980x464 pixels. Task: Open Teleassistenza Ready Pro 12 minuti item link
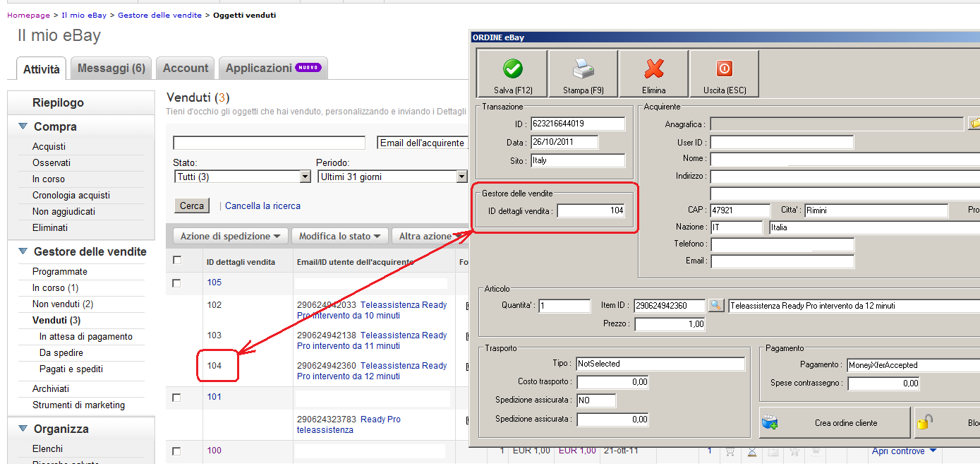click(372, 371)
